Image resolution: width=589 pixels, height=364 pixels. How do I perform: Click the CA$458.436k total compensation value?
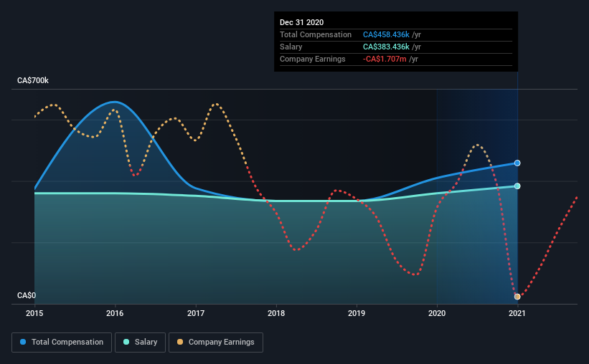tap(386, 34)
